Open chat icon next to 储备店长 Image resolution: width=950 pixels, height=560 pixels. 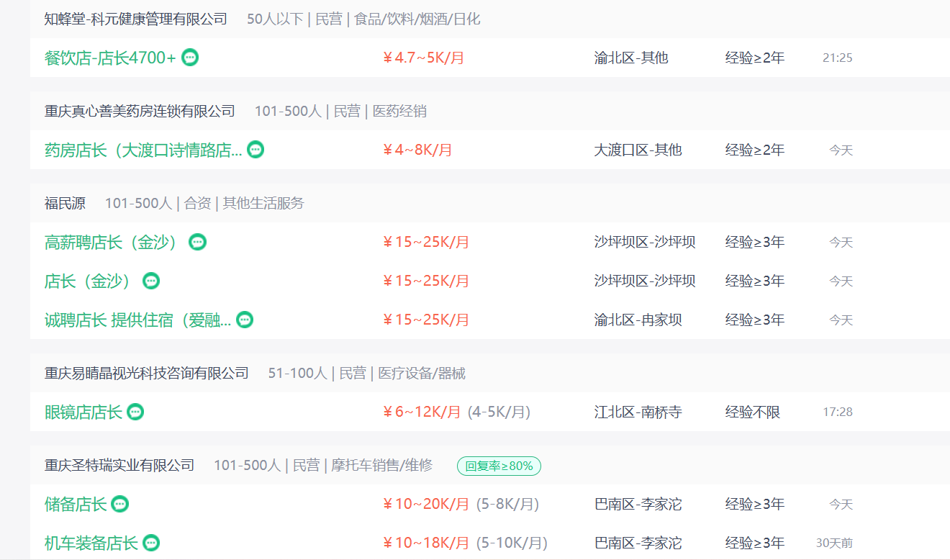click(120, 504)
